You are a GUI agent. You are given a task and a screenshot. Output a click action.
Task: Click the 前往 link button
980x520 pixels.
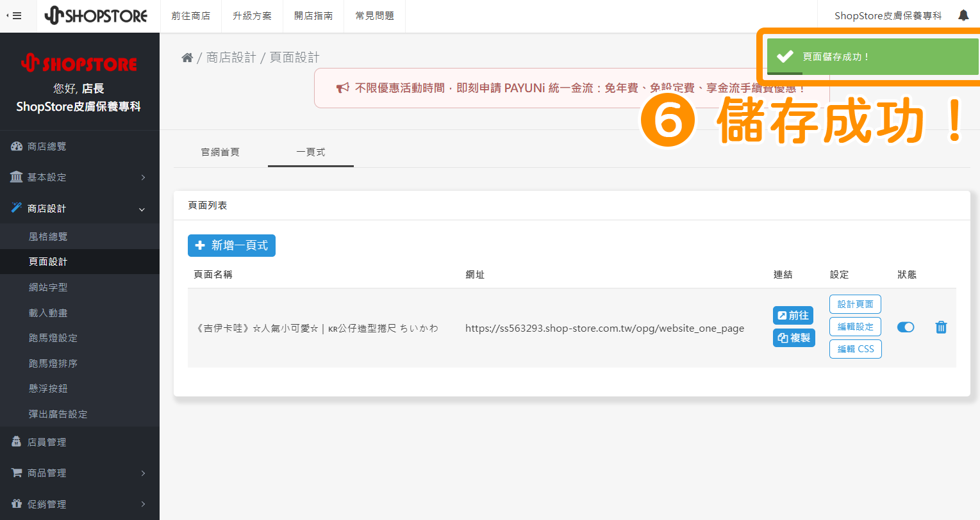pos(793,315)
